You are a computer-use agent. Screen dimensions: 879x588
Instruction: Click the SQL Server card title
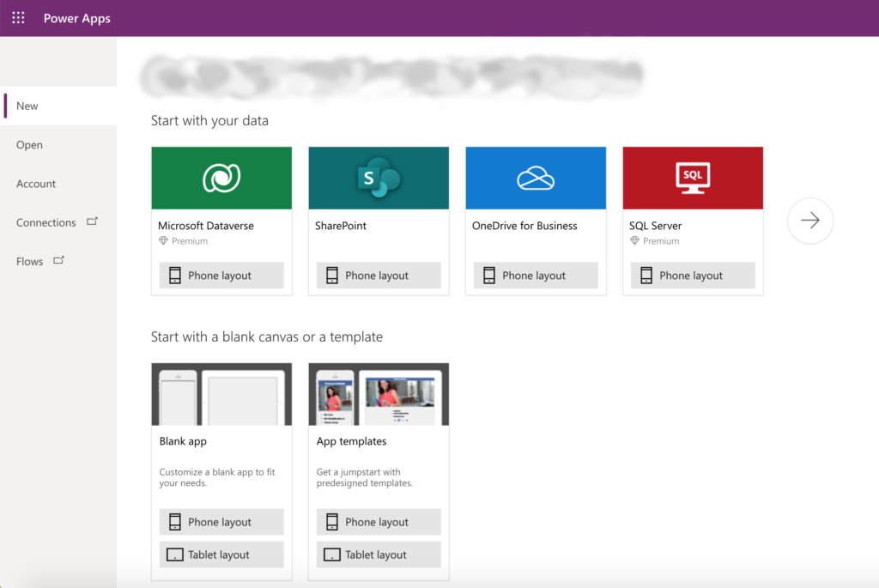click(x=655, y=226)
